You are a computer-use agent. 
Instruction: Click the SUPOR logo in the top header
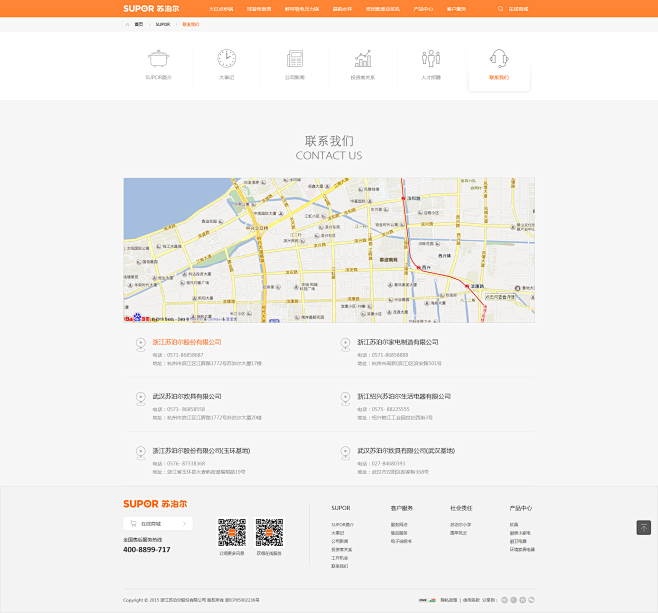pos(151,8)
